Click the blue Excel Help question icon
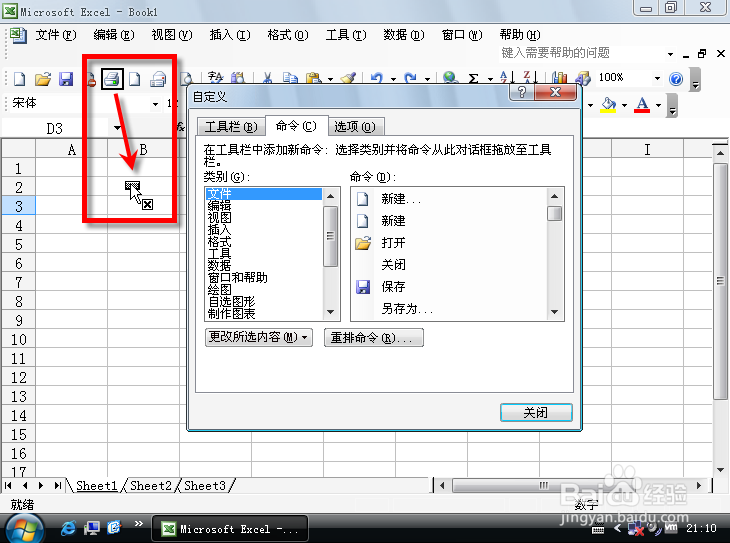Image resolution: width=730 pixels, height=543 pixels. point(676,79)
